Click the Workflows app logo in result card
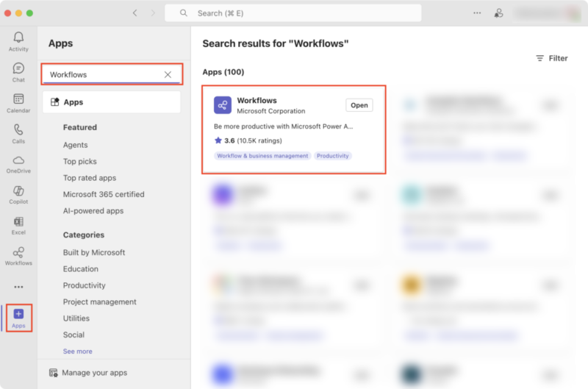 click(x=223, y=105)
